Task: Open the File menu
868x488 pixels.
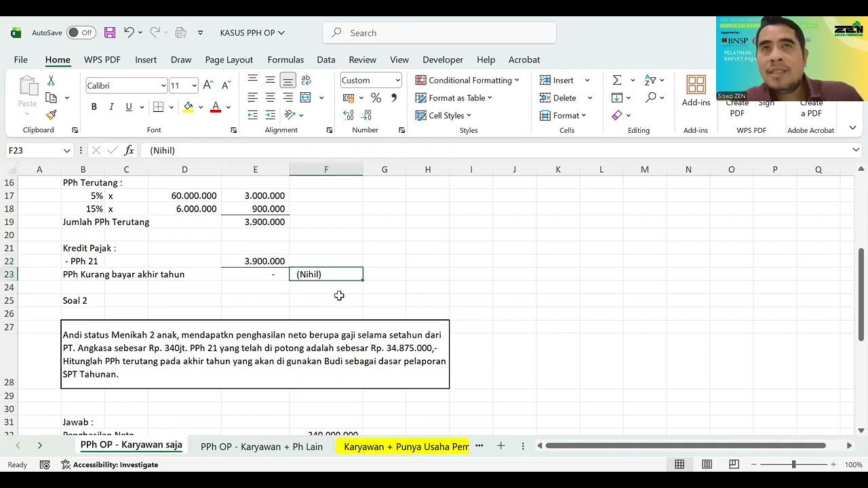Action: [21, 60]
